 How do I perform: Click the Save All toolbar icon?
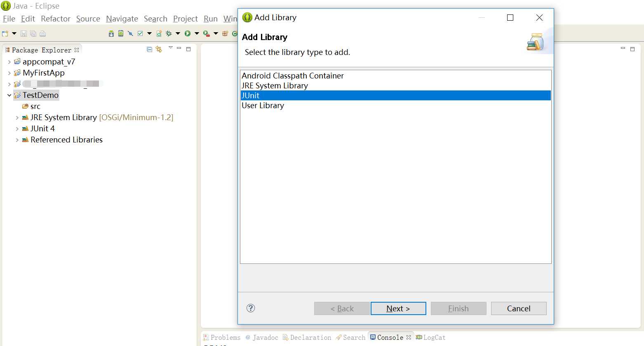[33, 33]
